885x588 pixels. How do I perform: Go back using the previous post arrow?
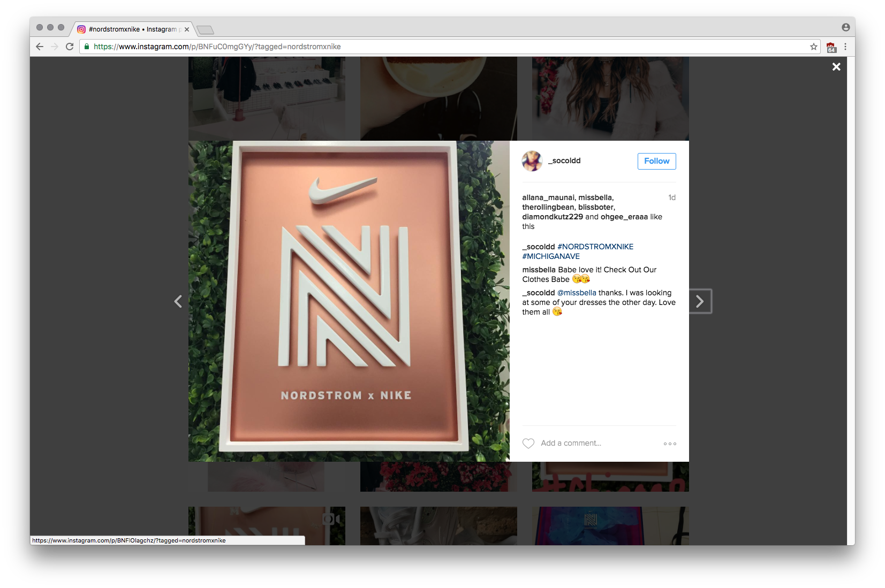click(178, 301)
